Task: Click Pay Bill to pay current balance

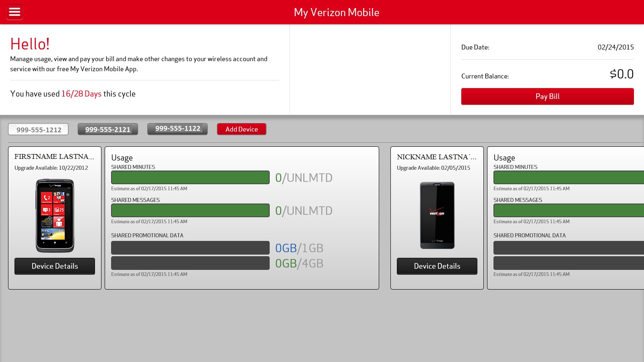Action: coord(547,96)
